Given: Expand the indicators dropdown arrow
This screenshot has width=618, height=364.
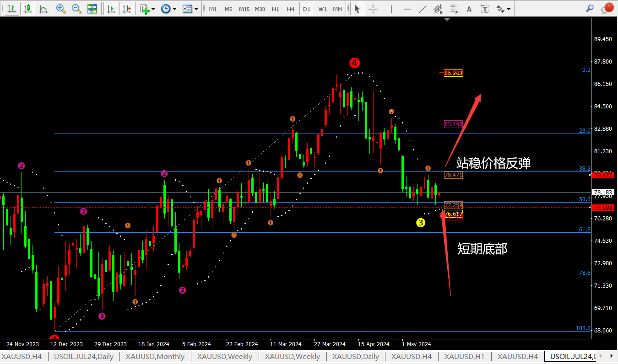Looking at the screenshot, I should [153, 9].
